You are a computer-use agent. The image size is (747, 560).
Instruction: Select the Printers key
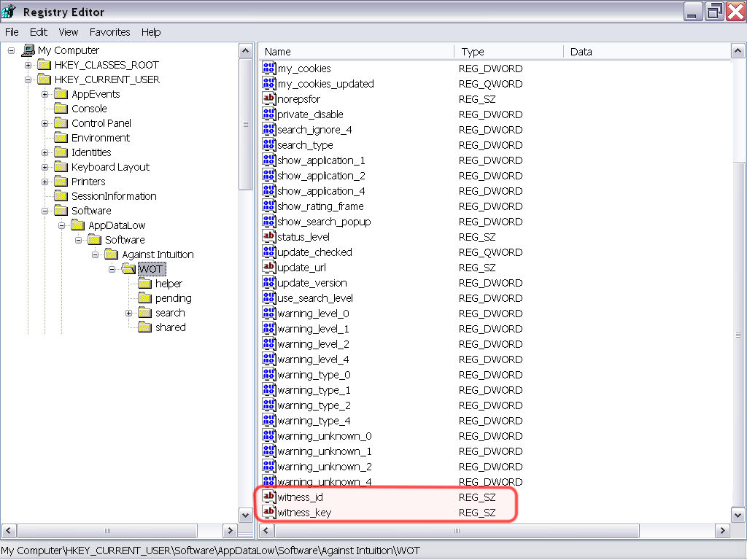[88, 182]
